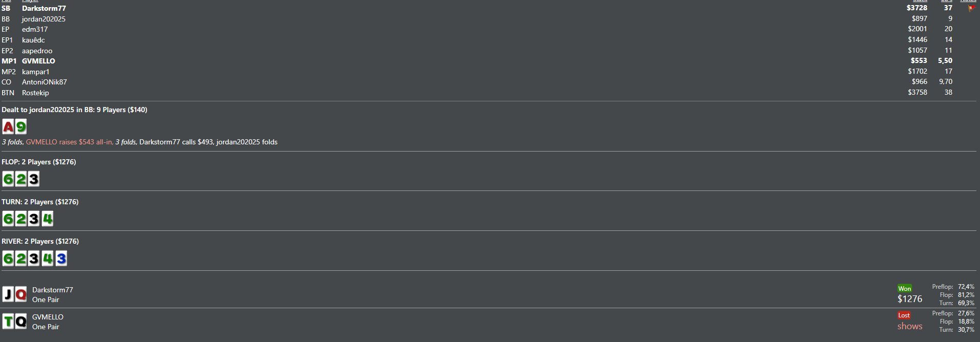Click the RIVER: 2 Players header
The width and height of the screenshot is (980, 342).
tap(40, 241)
